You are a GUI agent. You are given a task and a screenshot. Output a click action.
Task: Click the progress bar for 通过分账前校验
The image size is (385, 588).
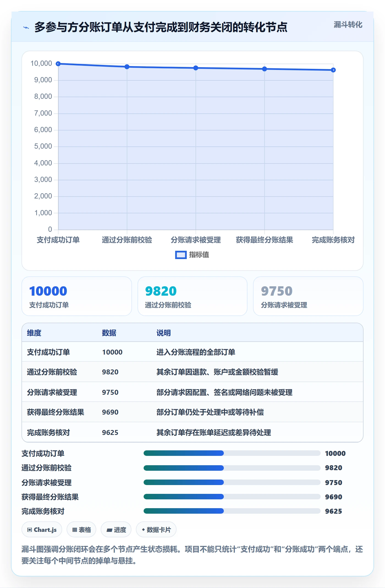click(x=232, y=468)
